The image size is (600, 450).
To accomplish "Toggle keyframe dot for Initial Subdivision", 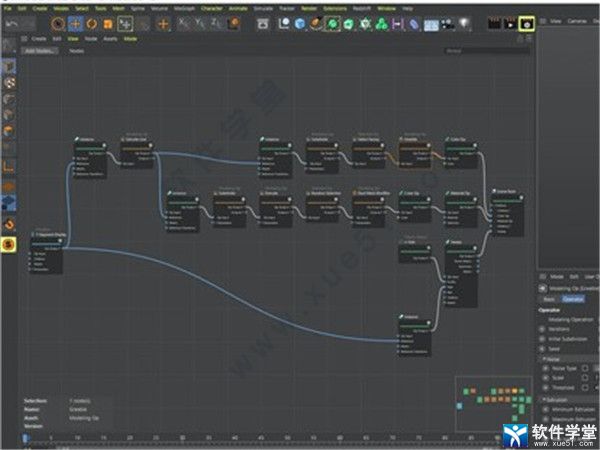I will (542, 339).
